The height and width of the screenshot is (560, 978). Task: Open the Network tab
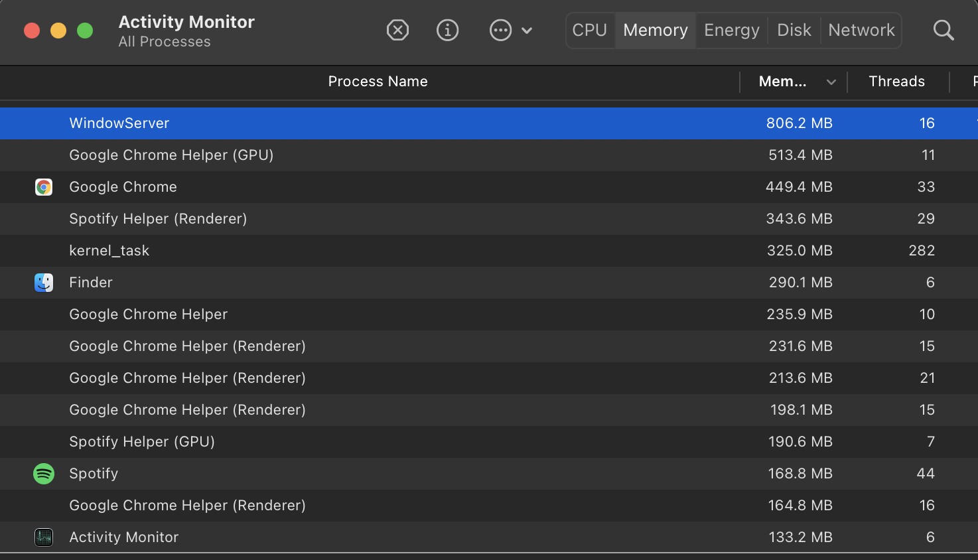(x=861, y=30)
